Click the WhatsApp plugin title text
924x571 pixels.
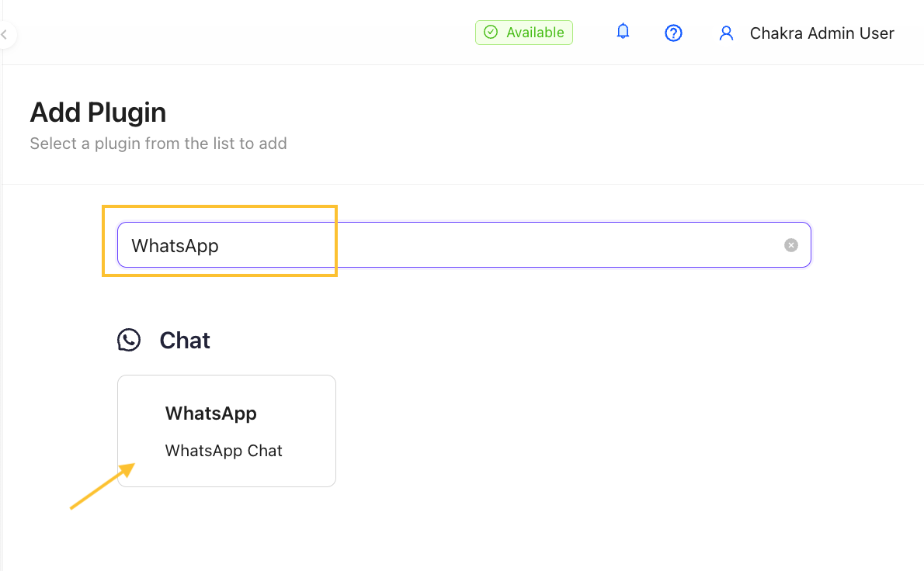[x=210, y=414]
